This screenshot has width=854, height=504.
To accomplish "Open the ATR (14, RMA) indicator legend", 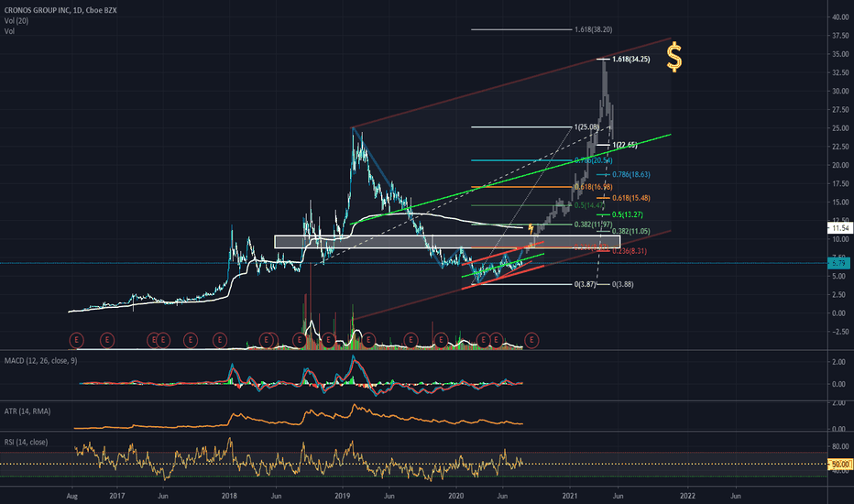I will (x=27, y=411).
